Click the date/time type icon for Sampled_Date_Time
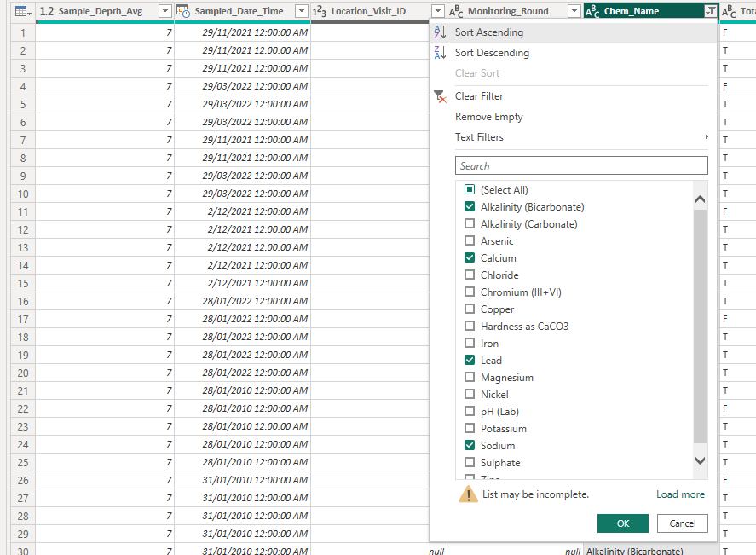756x555 pixels. point(183,11)
